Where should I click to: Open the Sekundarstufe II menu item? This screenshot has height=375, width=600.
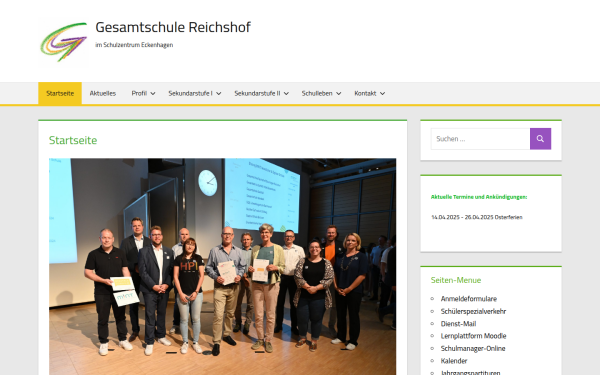pos(257,93)
